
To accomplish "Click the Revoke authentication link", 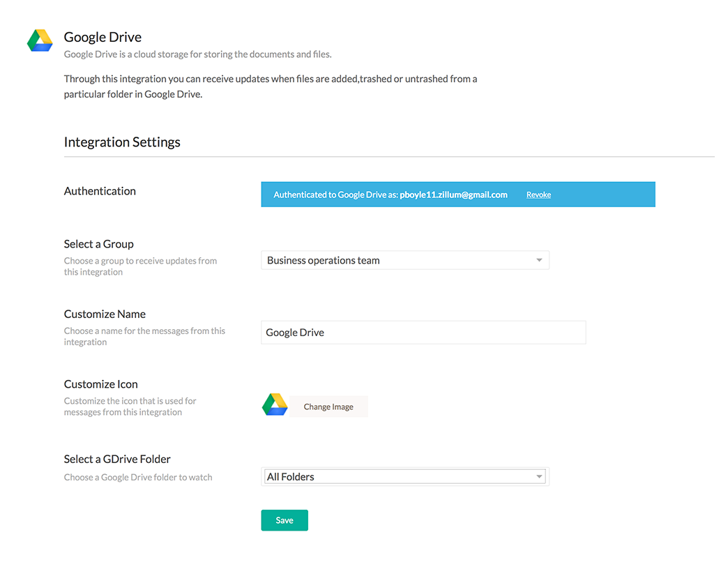I will pos(538,195).
